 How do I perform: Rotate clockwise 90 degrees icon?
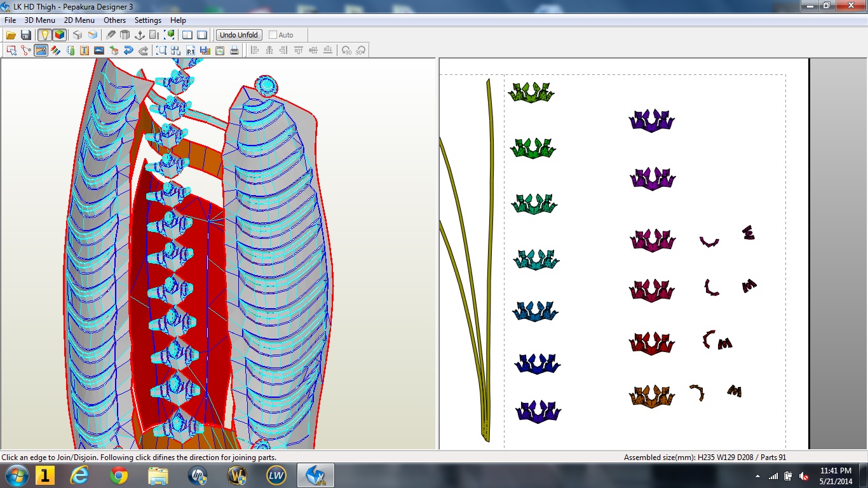click(361, 50)
